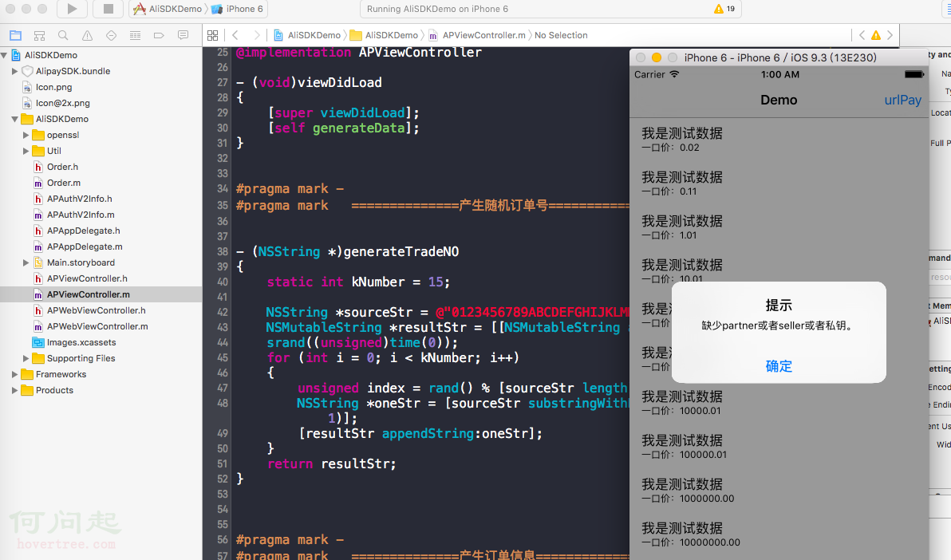This screenshot has width=951, height=560.
Task: Stop the running app
Action: point(108,10)
